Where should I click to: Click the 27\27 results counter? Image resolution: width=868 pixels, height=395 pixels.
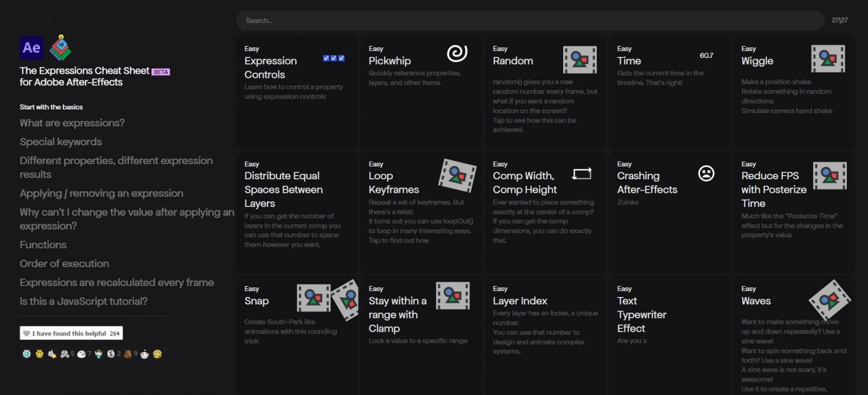pos(840,21)
